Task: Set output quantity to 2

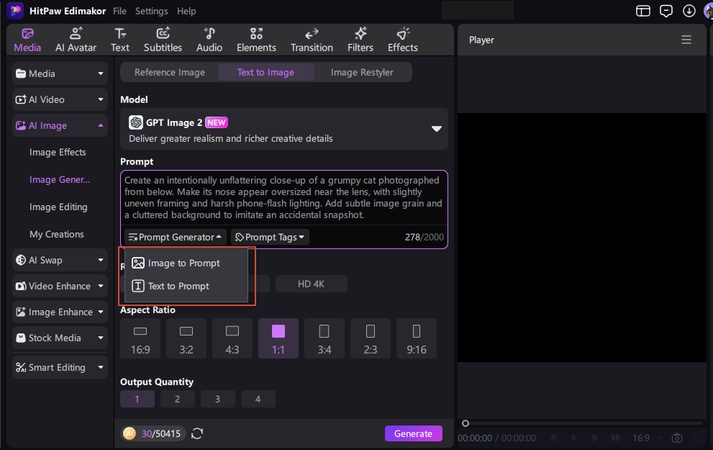Action: tap(177, 399)
